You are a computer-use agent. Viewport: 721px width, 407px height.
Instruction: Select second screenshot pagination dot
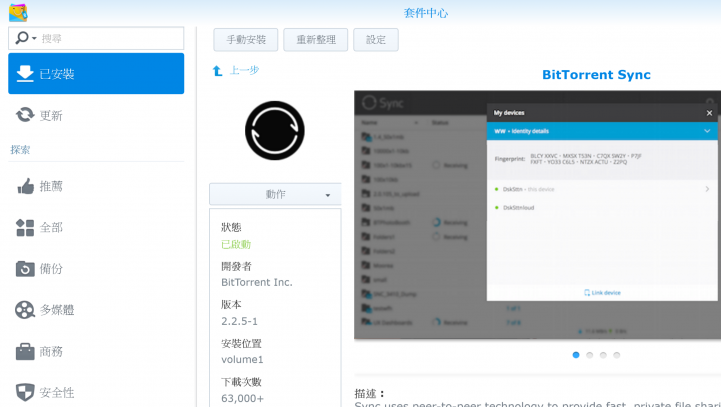point(589,355)
